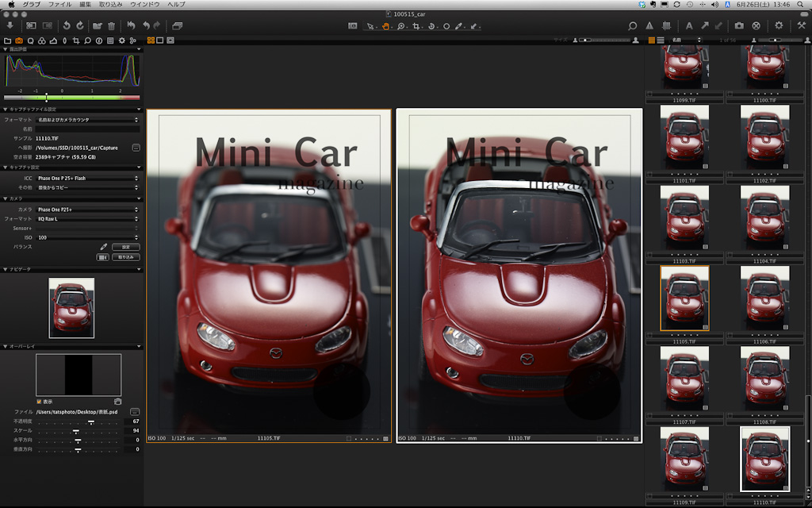Open the ファイル menu
Viewport: 812px width, 508px height.
tap(59, 5)
